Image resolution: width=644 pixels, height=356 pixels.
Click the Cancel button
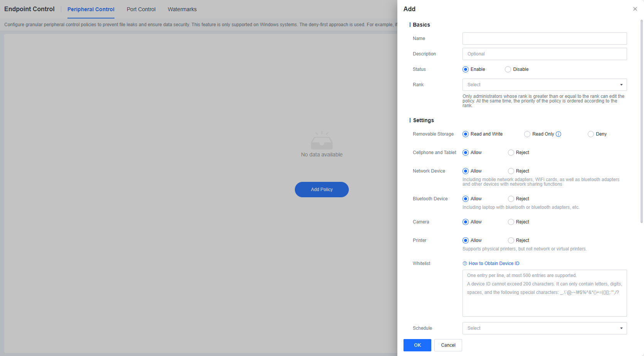448,345
